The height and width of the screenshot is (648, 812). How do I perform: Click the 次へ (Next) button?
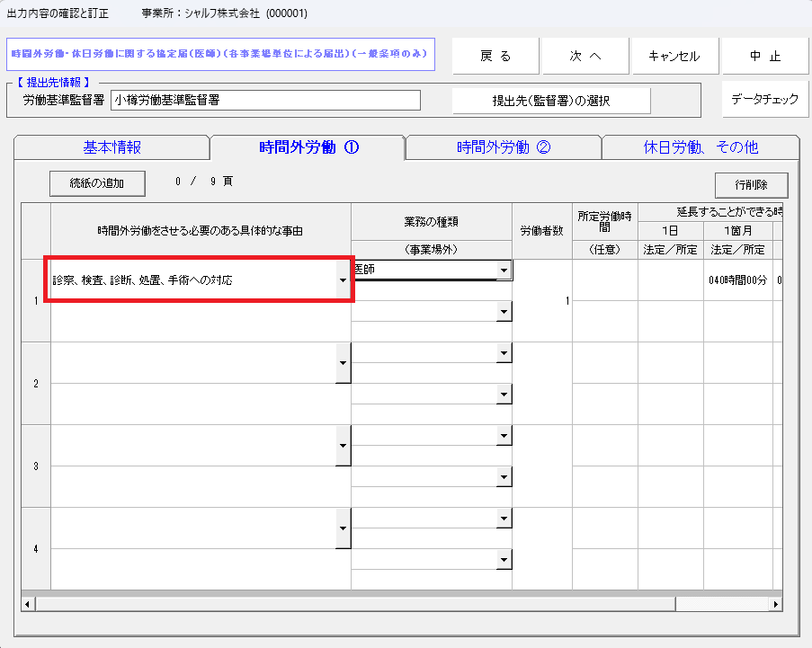pos(585,56)
